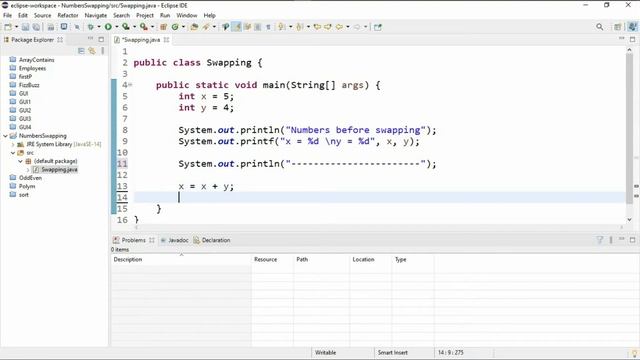Open a console from the toolbar icon
Viewport: 640px width, 360px height.
[x=64, y=27]
